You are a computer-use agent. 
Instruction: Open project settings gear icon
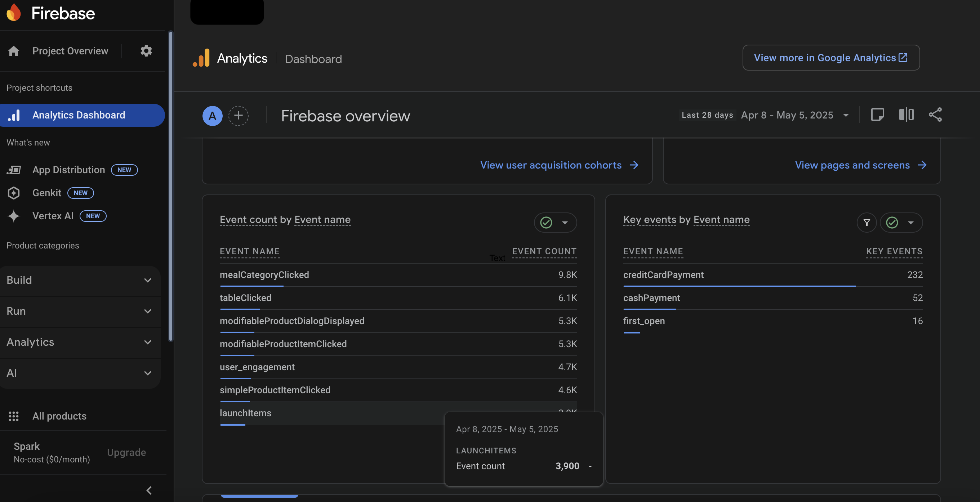(x=146, y=51)
